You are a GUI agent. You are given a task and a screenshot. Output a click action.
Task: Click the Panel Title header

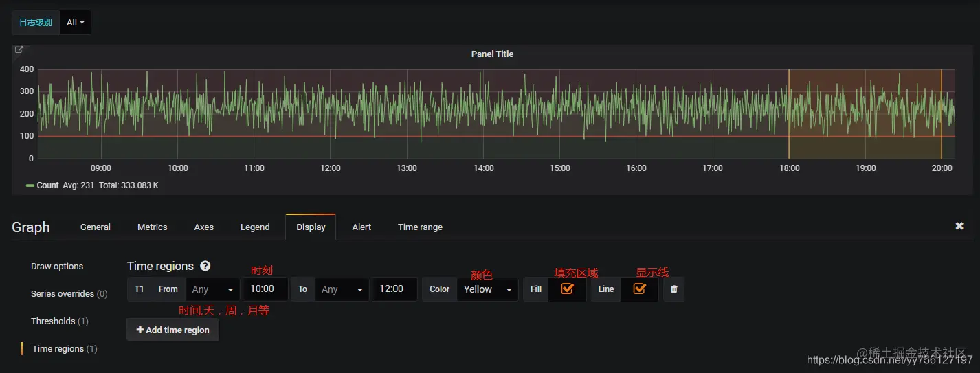click(492, 54)
